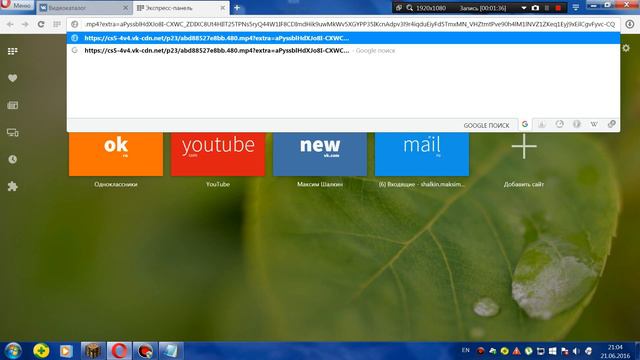Switch to Opera in the taskbar
This screenshot has height=360, width=640.
(x=119, y=351)
